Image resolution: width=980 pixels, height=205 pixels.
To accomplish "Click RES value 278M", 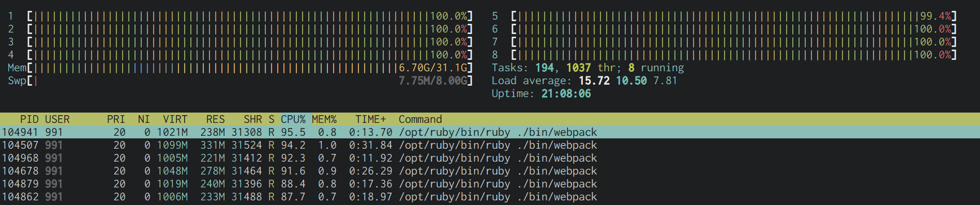I will click(x=213, y=171).
